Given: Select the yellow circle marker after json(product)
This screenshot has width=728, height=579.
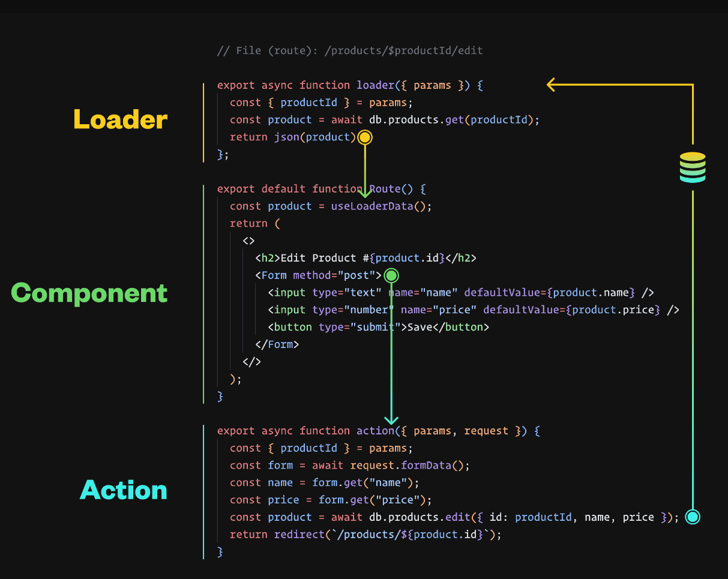Looking at the screenshot, I should click(x=365, y=137).
